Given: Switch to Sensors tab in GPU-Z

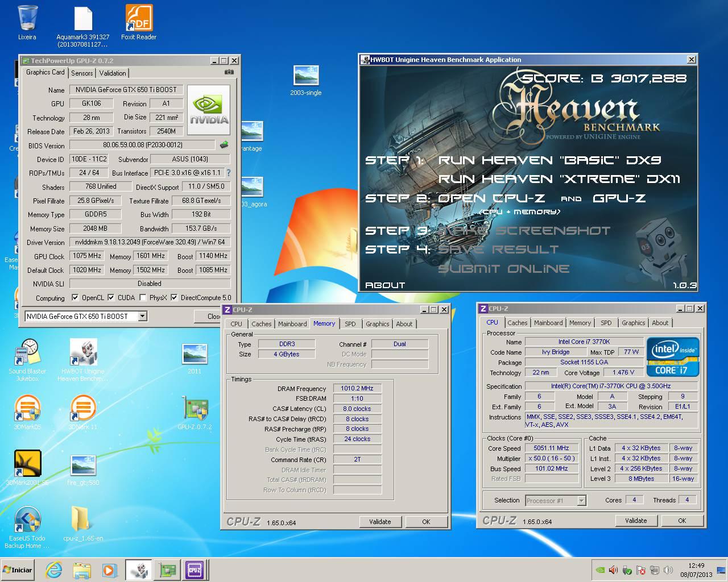Looking at the screenshot, I should [82, 73].
